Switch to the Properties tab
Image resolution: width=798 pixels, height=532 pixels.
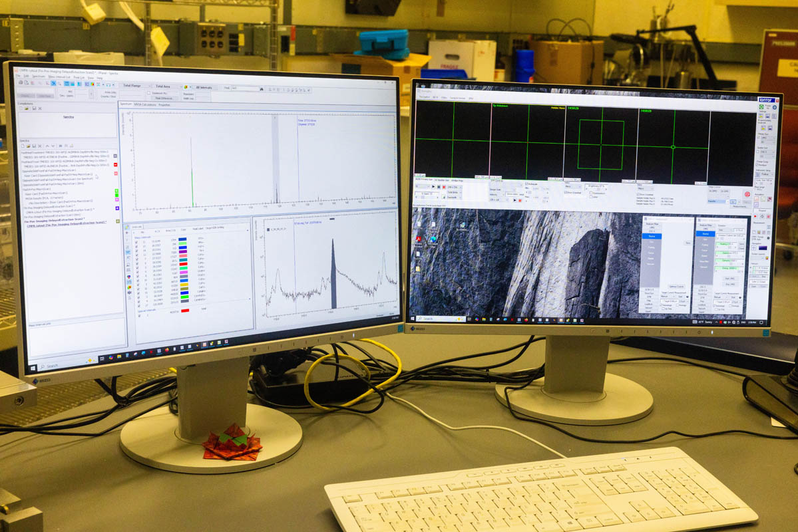[164, 105]
